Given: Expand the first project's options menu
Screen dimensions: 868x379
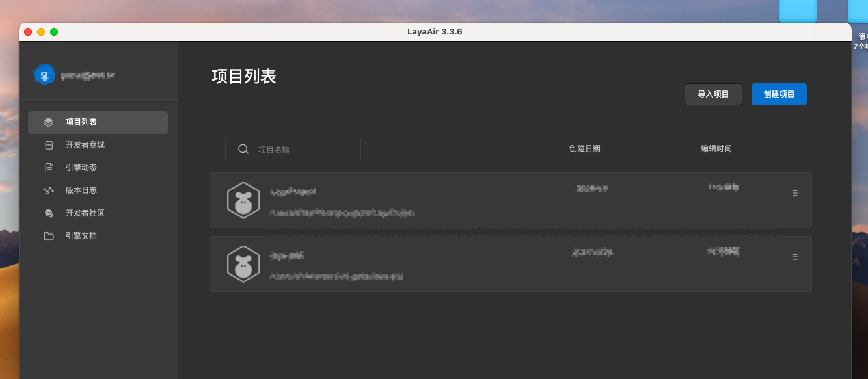Looking at the screenshot, I should click(794, 193).
